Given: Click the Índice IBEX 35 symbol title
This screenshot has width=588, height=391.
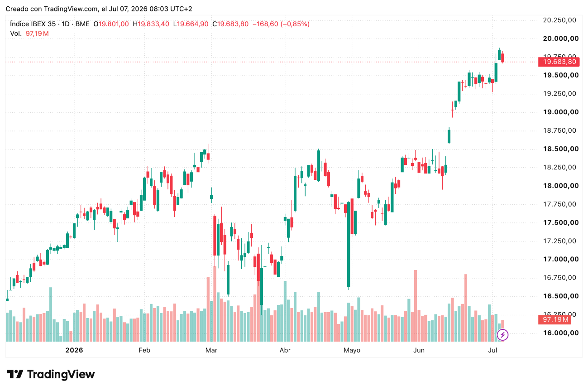Looking at the screenshot, I should click(32, 24).
